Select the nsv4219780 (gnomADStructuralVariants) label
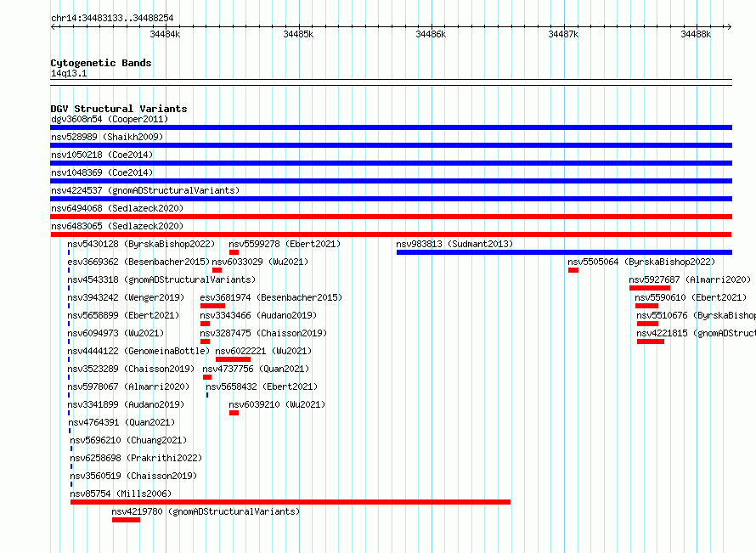This screenshot has width=756, height=553. tap(206, 511)
